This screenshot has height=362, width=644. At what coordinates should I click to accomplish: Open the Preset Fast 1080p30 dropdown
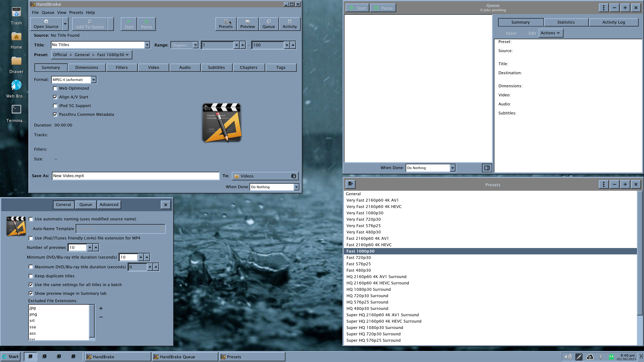point(92,55)
